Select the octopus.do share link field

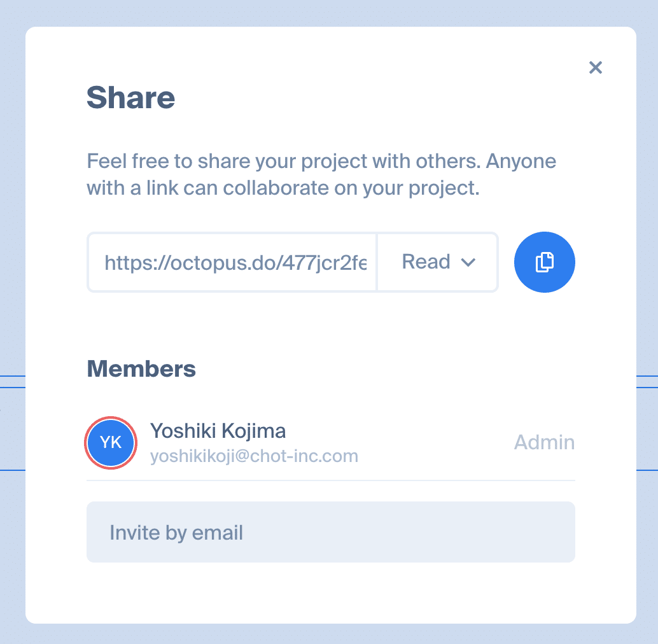point(232,262)
